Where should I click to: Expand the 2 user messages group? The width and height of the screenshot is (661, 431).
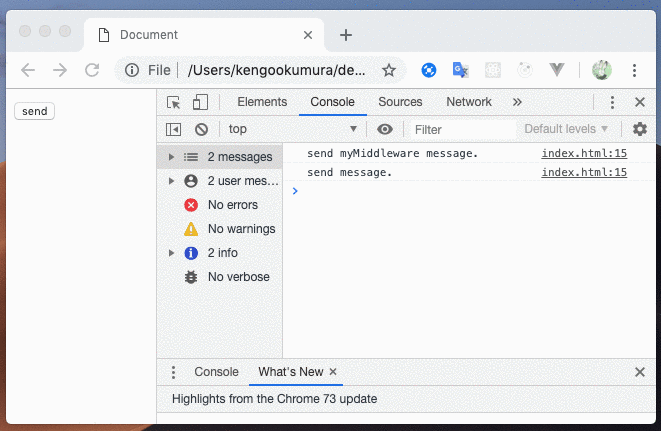171,181
